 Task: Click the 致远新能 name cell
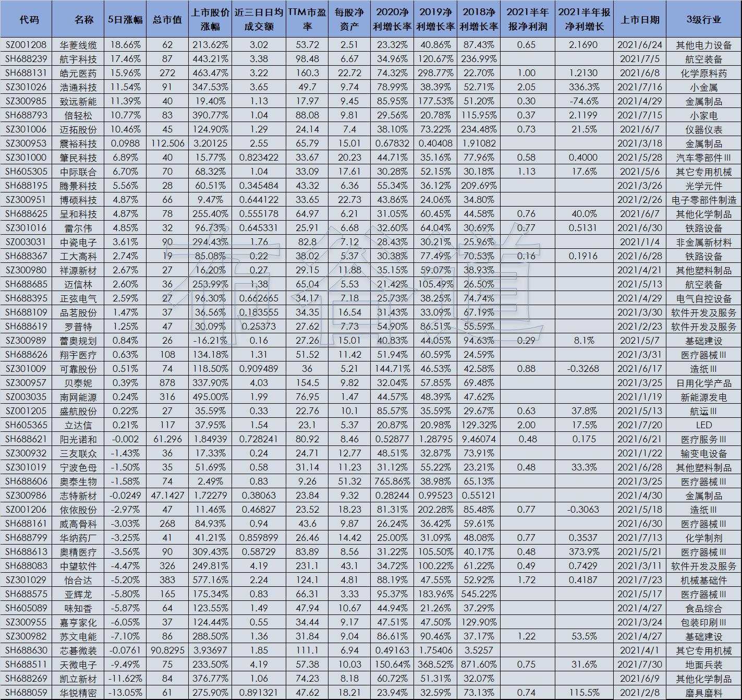[78, 101]
